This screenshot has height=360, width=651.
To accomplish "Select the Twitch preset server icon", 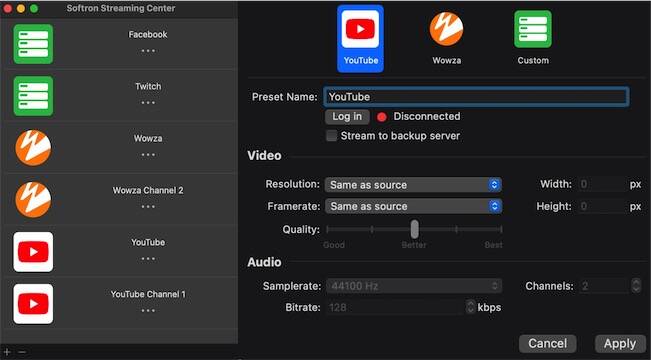I will point(33,96).
